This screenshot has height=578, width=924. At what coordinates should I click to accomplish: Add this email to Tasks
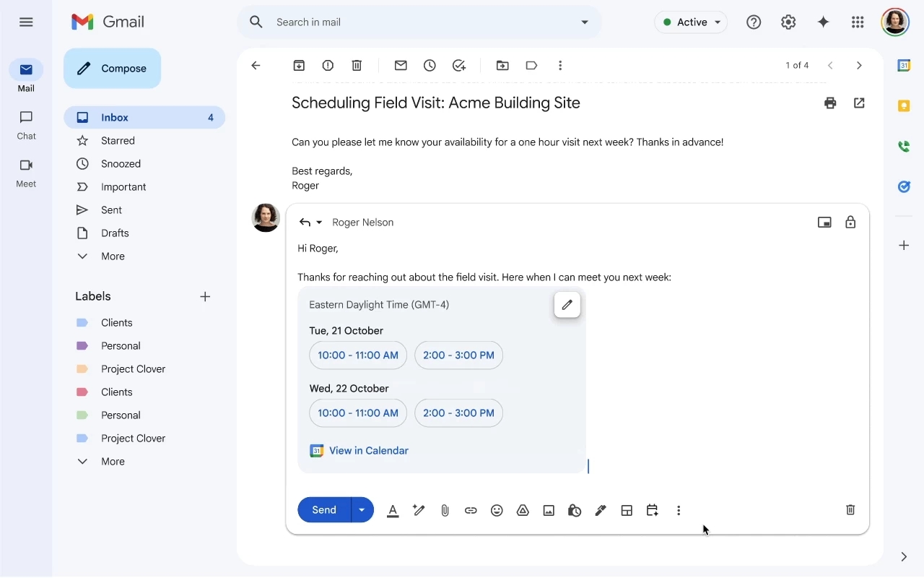(459, 65)
